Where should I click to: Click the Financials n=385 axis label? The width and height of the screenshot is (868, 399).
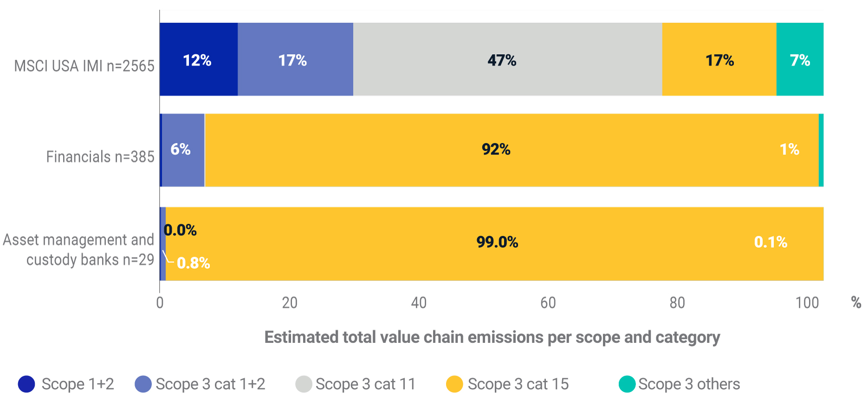point(100,157)
